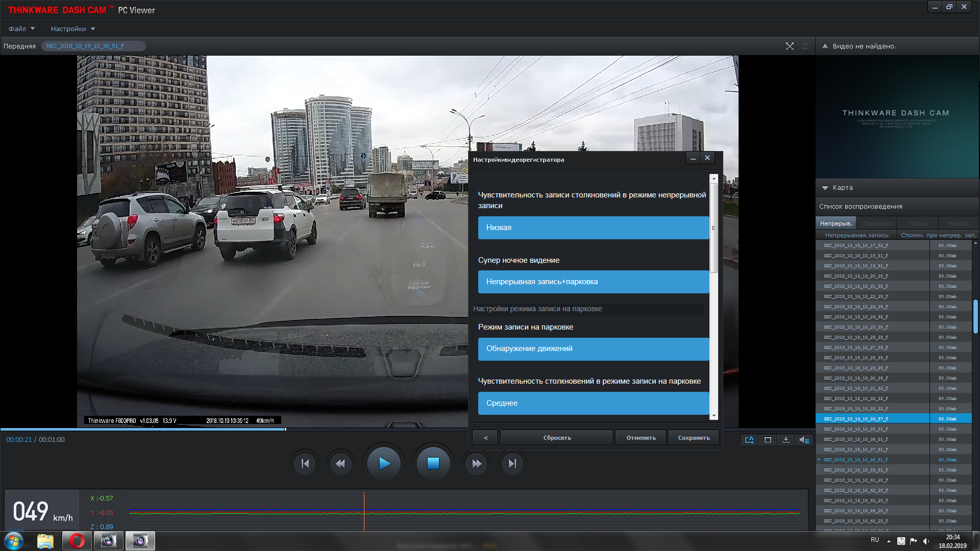
Task: Click the rewind button
Action: (340, 464)
